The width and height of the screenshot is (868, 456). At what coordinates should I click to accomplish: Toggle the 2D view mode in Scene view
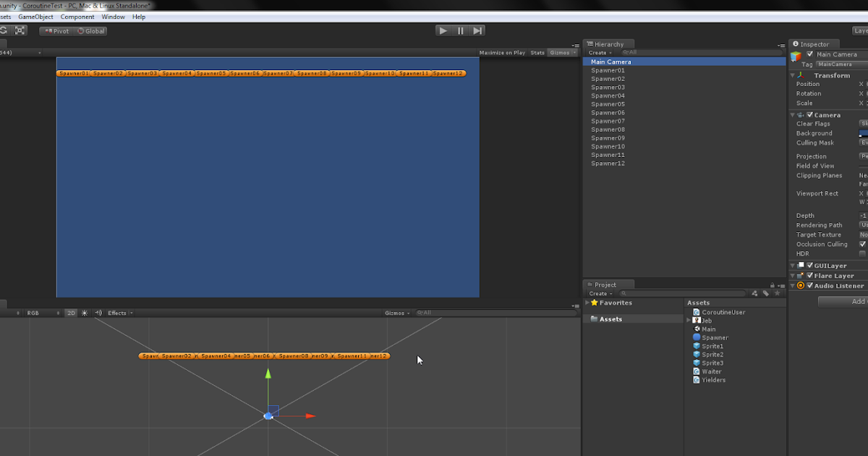pyautogui.click(x=70, y=313)
